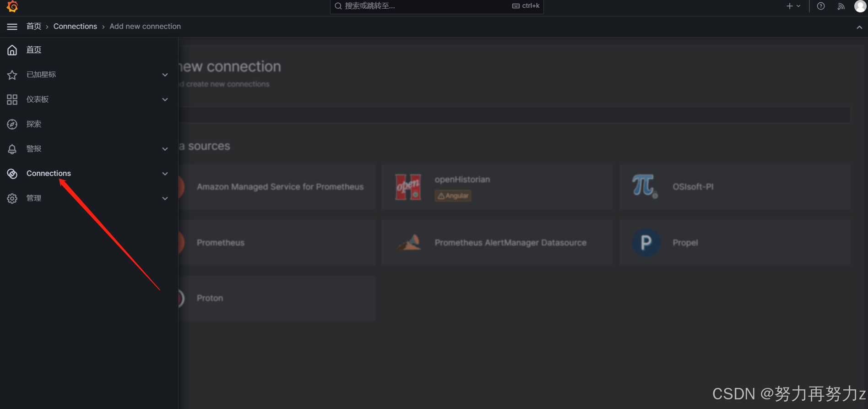This screenshot has width=868, height=409.
Task: Click the Prometheus AlertManager logo icon
Action: 408,242
